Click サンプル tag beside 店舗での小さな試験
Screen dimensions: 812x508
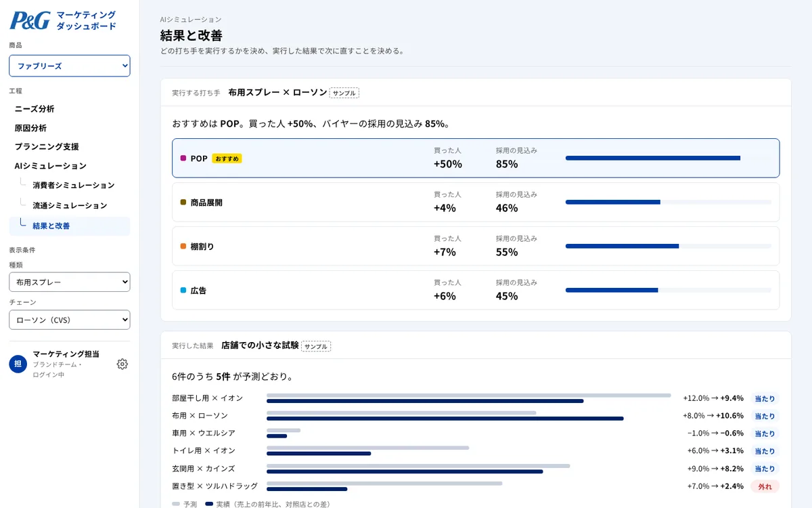click(316, 346)
